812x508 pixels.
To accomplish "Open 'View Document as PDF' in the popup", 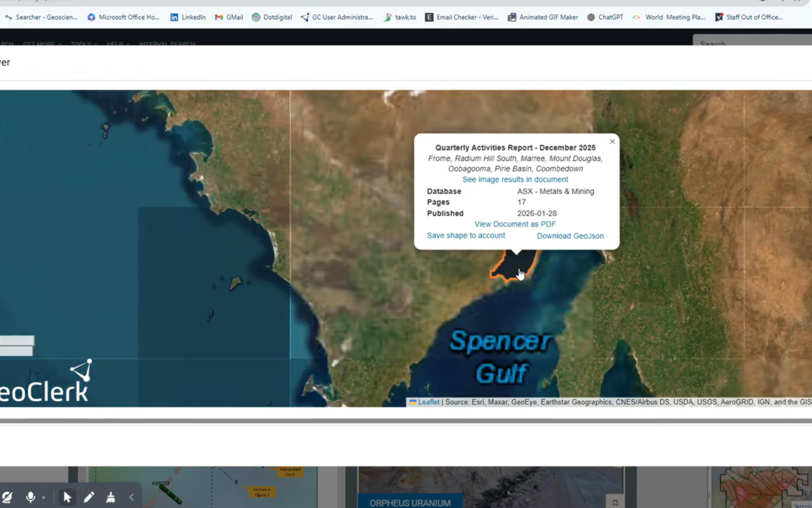I will (x=515, y=224).
